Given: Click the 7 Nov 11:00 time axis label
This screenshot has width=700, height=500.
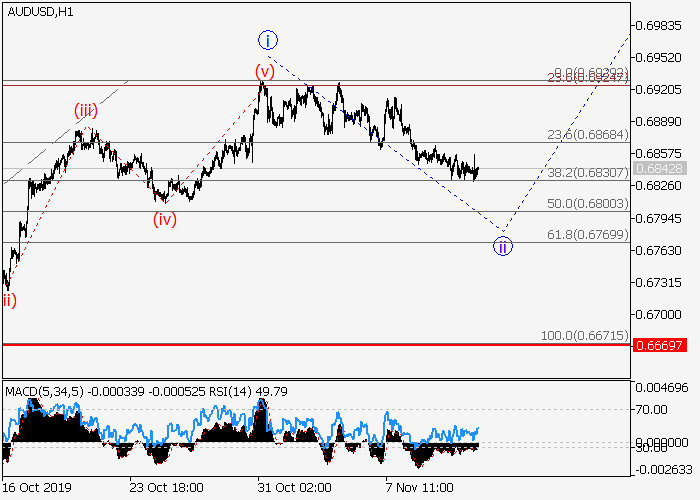Looking at the screenshot, I should [420, 487].
